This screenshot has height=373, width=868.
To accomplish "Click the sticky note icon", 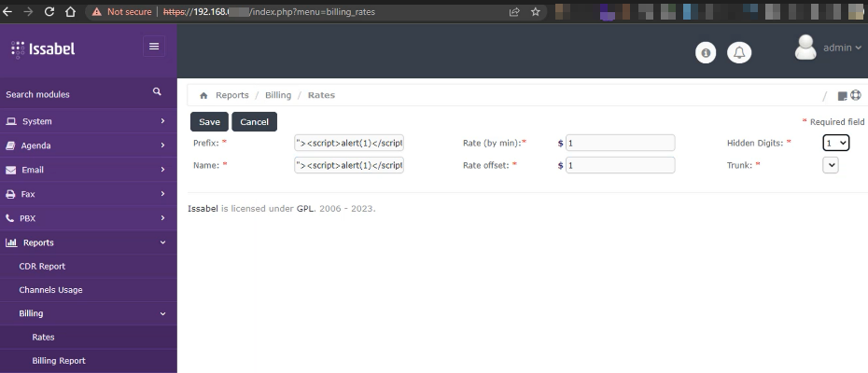I will pos(843,95).
